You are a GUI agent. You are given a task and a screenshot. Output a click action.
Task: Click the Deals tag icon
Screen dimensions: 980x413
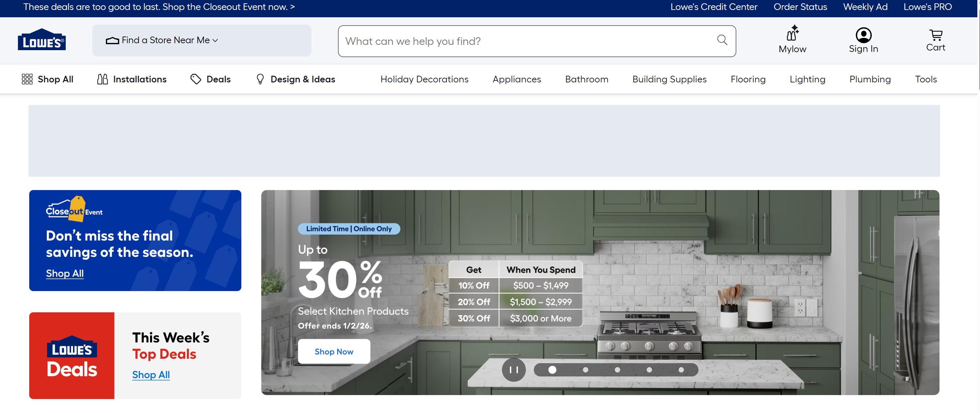point(196,79)
